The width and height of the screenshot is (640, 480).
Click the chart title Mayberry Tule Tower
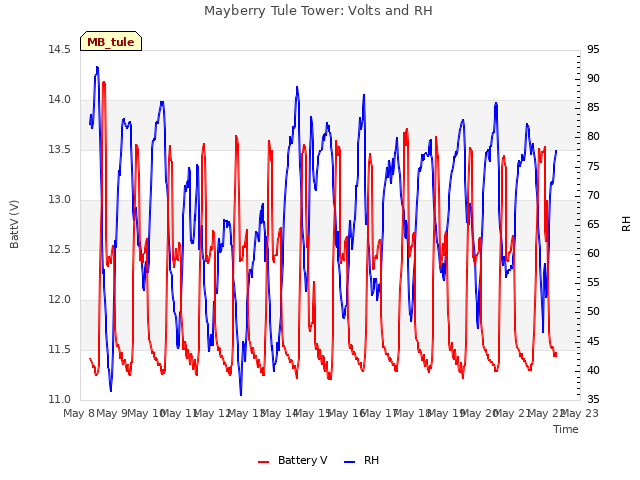[x=318, y=10]
